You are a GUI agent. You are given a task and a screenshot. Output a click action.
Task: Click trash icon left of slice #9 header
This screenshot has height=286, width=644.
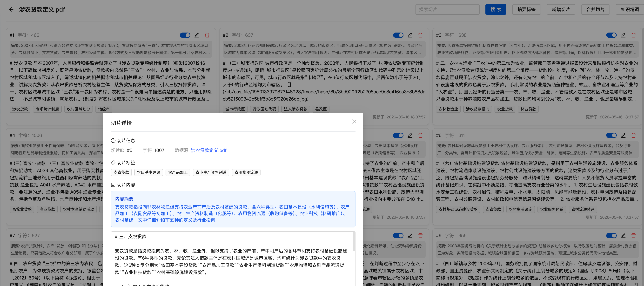(420, 236)
